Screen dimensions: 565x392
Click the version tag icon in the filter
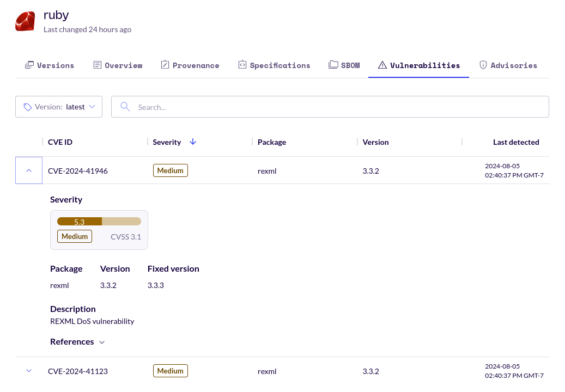point(27,106)
